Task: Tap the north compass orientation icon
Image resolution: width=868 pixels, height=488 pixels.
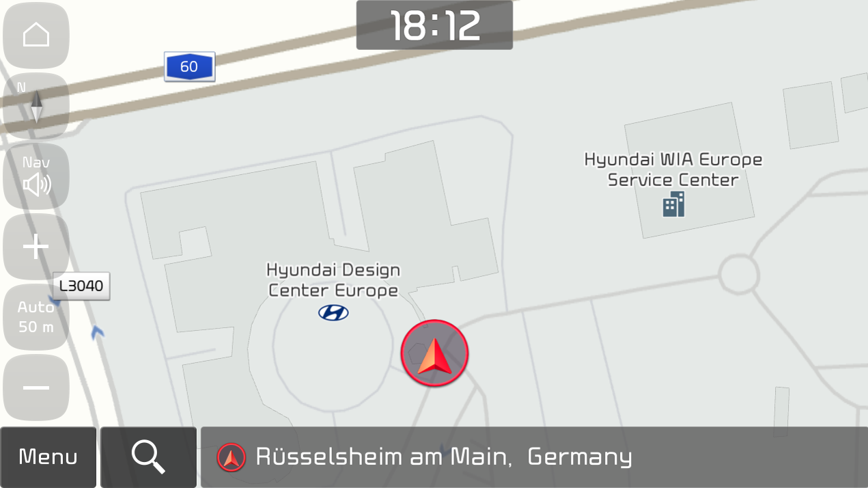Action: click(36, 106)
